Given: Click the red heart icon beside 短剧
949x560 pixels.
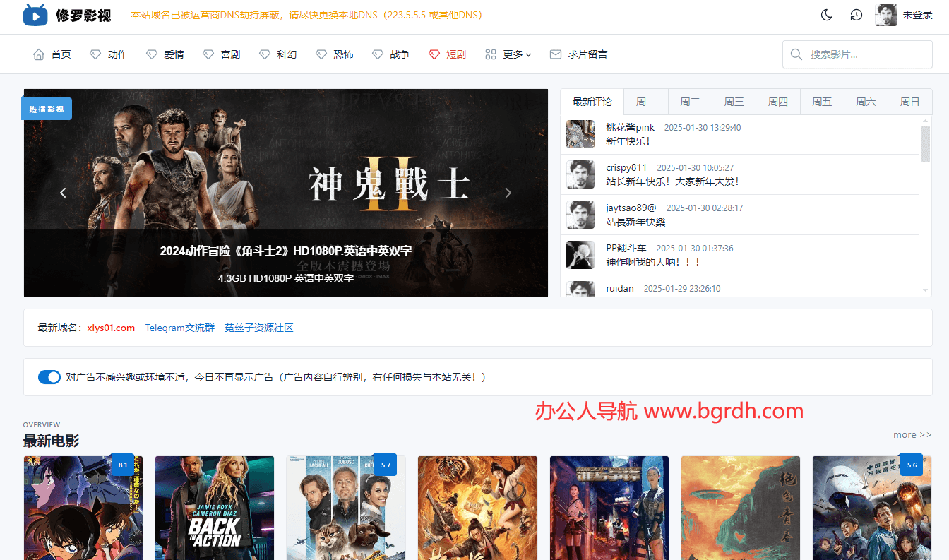Looking at the screenshot, I should coord(433,54).
